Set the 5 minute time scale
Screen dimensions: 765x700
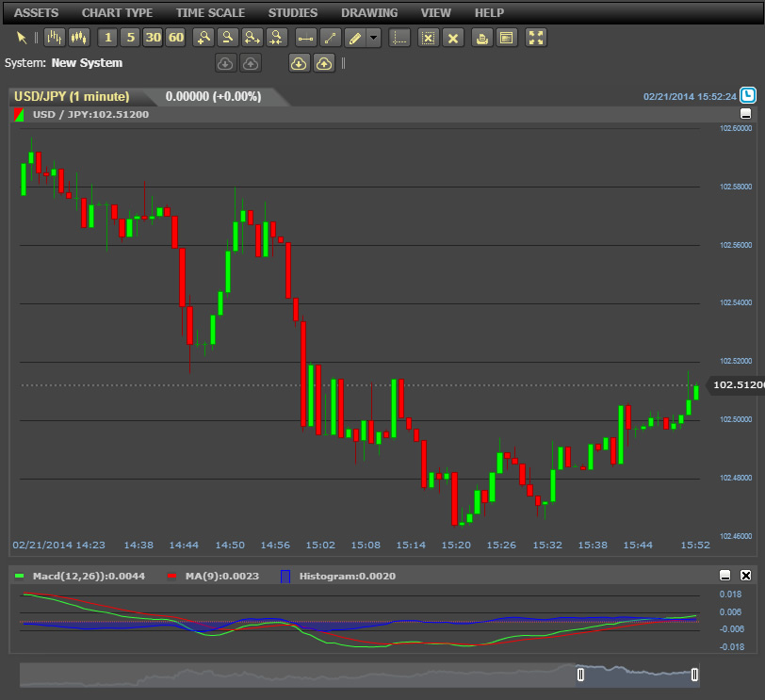tap(130, 38)
